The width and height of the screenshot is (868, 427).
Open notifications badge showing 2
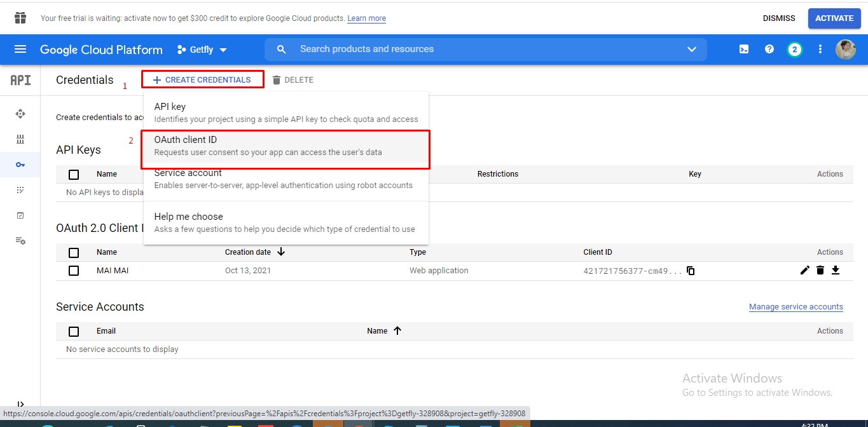[x=794, y=50]
